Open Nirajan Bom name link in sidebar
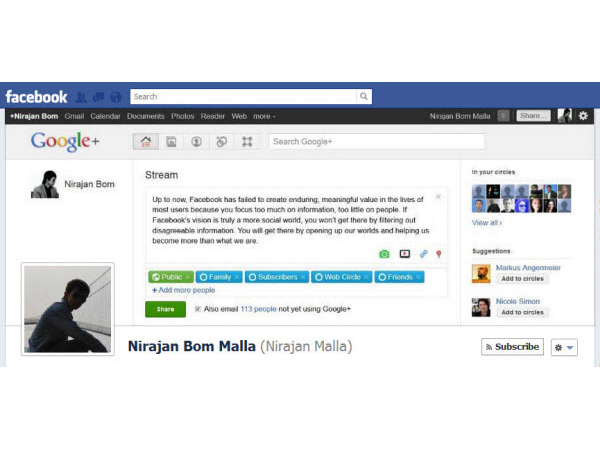The width and height of the screenshot is (600, 450). tap(89, 184)
